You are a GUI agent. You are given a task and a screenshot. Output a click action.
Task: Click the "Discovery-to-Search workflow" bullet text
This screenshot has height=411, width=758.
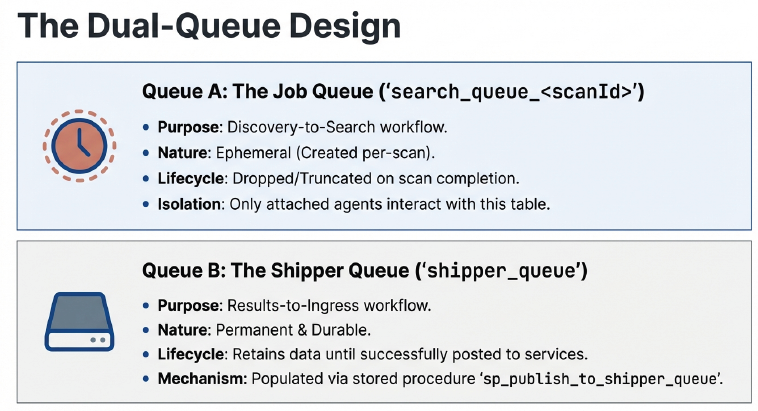(x=333, y=127)
